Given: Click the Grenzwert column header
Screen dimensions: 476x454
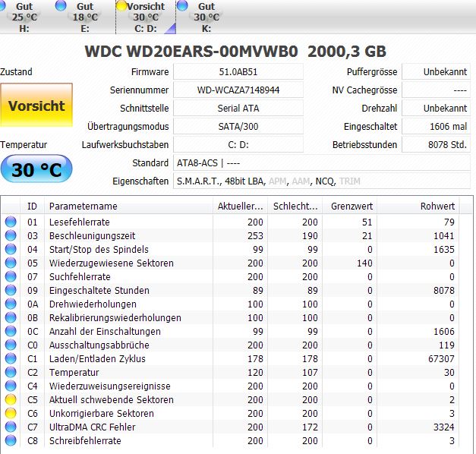Looking at the screenshot, I should pos(350,207).
